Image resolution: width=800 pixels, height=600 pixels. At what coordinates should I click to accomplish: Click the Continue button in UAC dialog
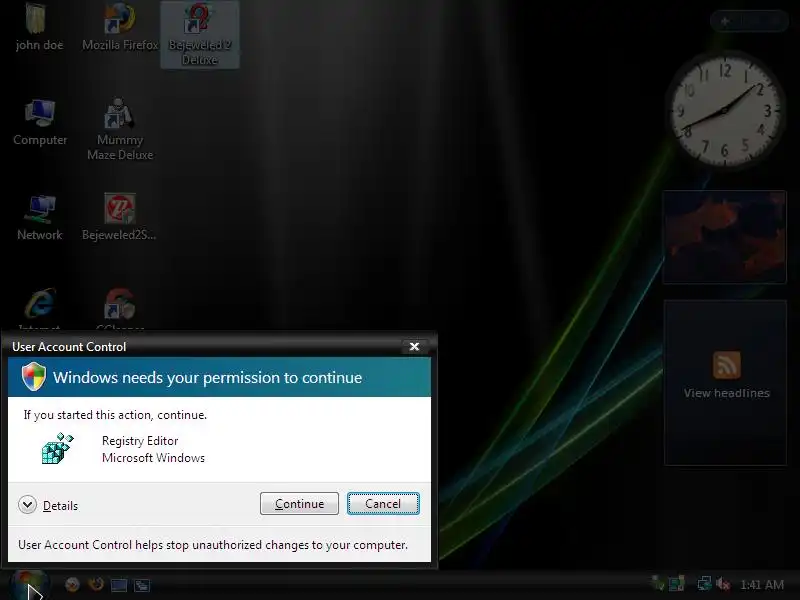[x=299, y=504]
